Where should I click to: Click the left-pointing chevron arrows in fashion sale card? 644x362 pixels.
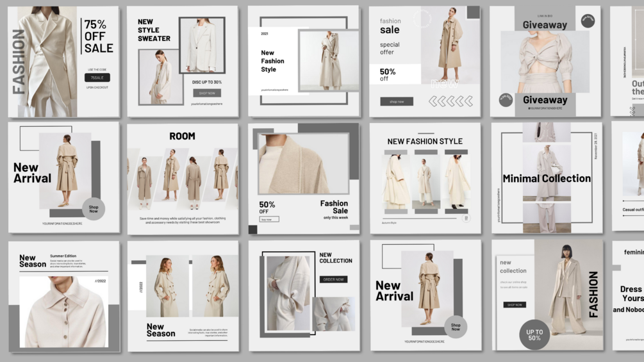(450, 101)
